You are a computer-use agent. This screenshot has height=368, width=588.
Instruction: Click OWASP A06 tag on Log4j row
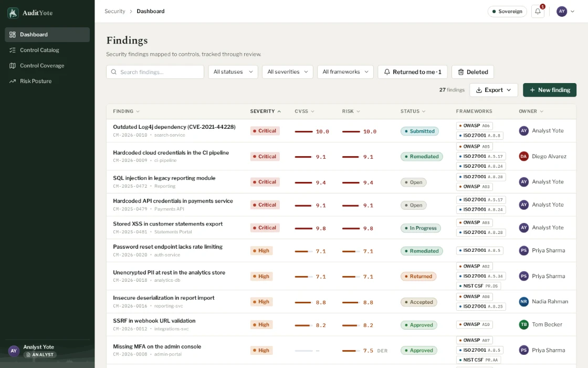click(475, 126)
